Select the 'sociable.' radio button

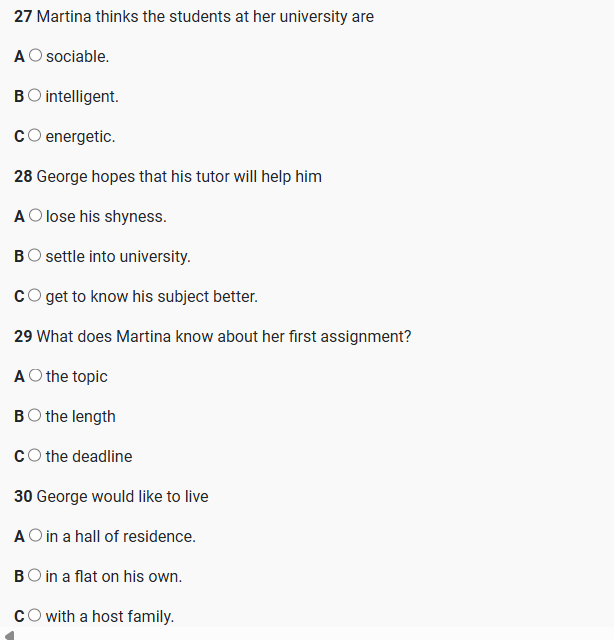36,56
